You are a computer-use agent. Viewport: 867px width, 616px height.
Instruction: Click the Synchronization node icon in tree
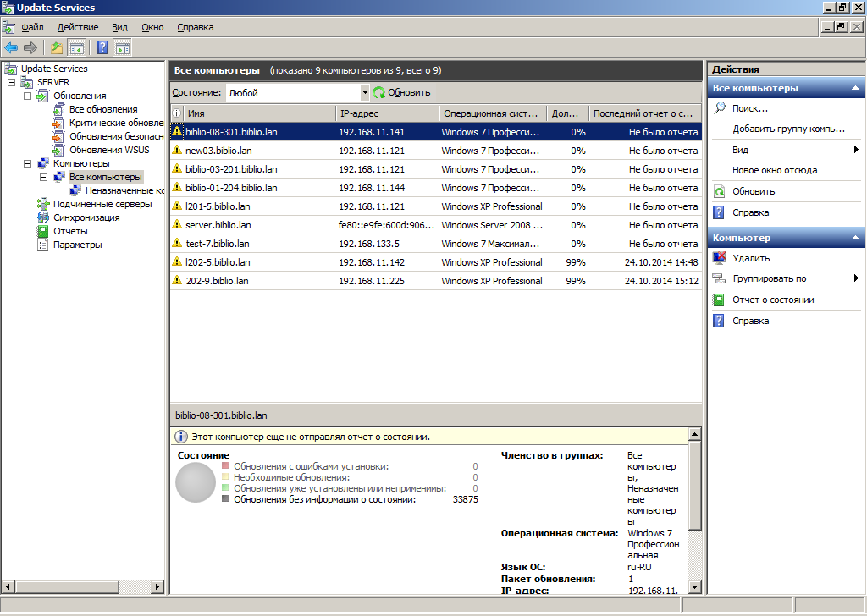(43, 217)
